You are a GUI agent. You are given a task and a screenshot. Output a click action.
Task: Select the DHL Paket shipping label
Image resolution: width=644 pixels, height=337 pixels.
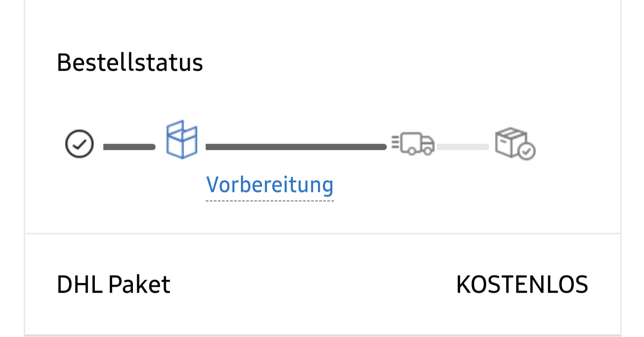[114, 284]
